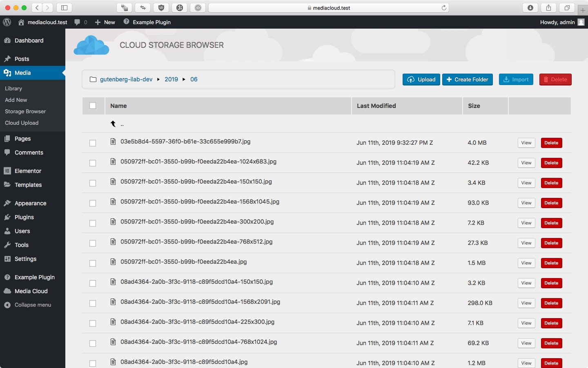588x368 pixels.
Task: Click the WordPress logo in admin bar
Action: [x=7, y=22]
